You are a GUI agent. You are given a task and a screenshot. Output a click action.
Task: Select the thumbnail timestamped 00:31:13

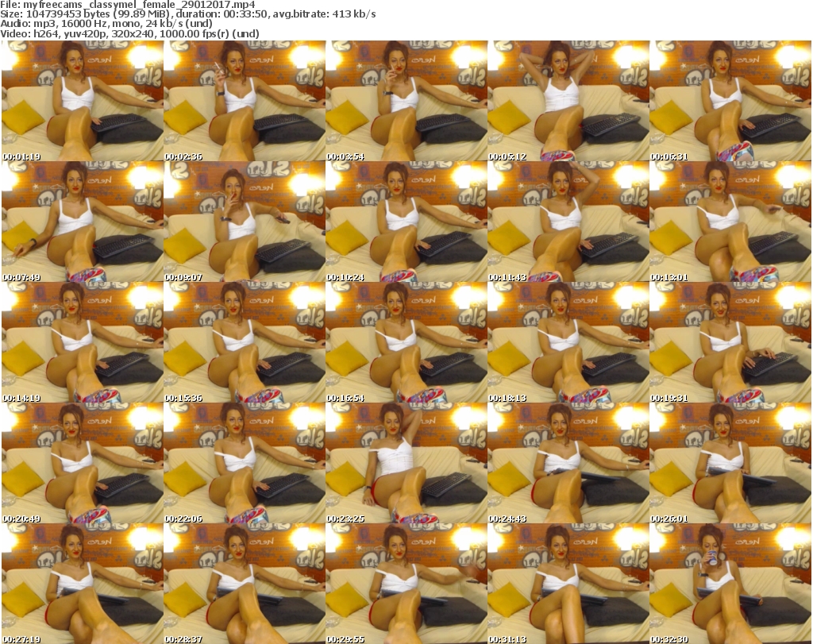pos(568,584)
